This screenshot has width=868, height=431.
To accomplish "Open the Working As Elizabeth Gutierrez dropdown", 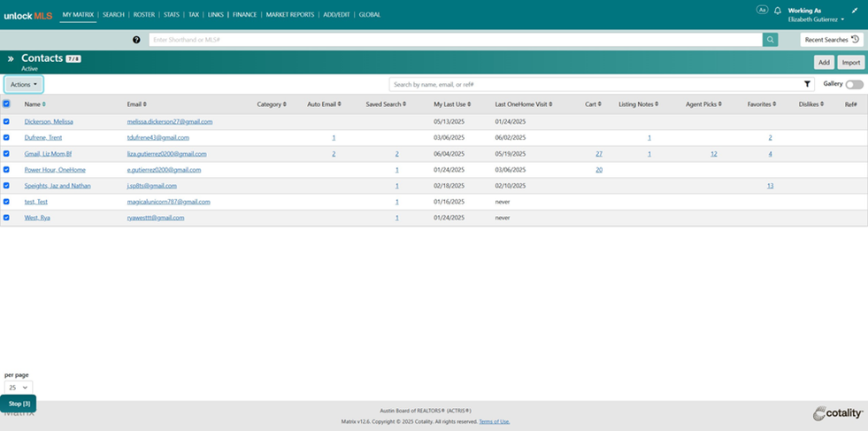I will [816, 15].
